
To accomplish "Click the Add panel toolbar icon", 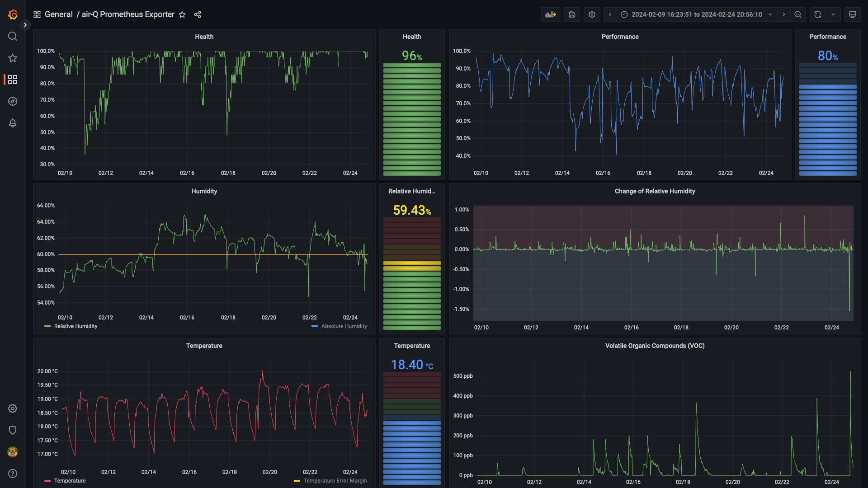I will coord(550,14).
